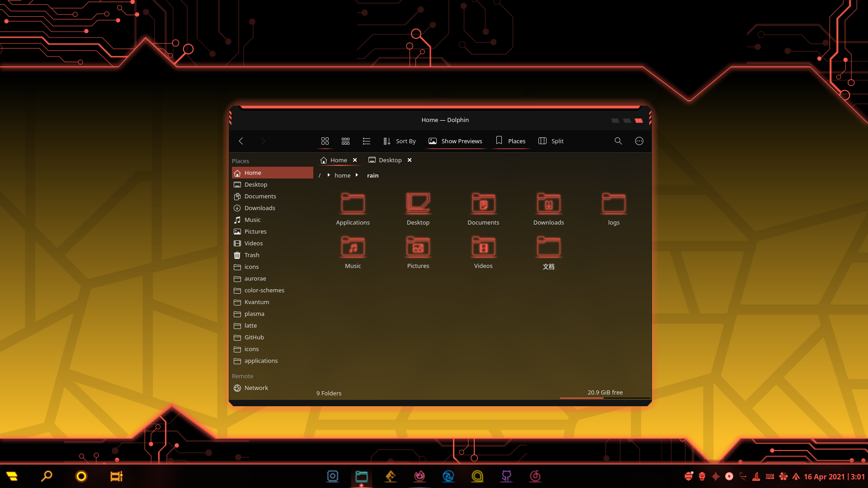Viewport: 868px width, 488px height.
Task: Open the keyboard tray icon
Action: click(x=770, y=476)
